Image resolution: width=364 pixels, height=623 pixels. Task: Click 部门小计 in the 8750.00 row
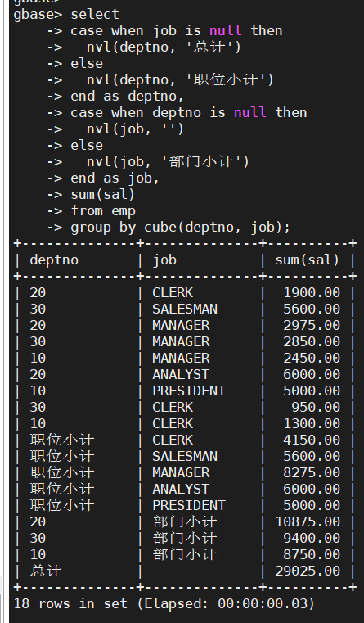click(185, 554)
